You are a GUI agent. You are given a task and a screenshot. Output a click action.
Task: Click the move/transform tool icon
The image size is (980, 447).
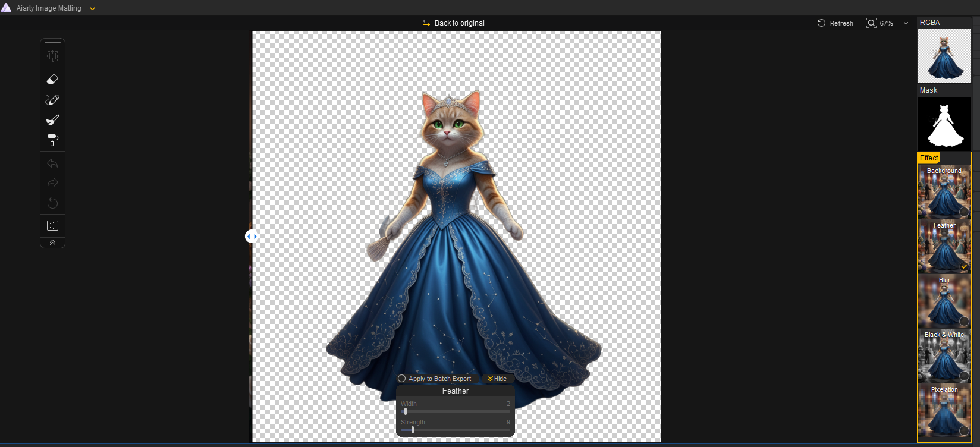pyautogui.click(x=52, y=56)
